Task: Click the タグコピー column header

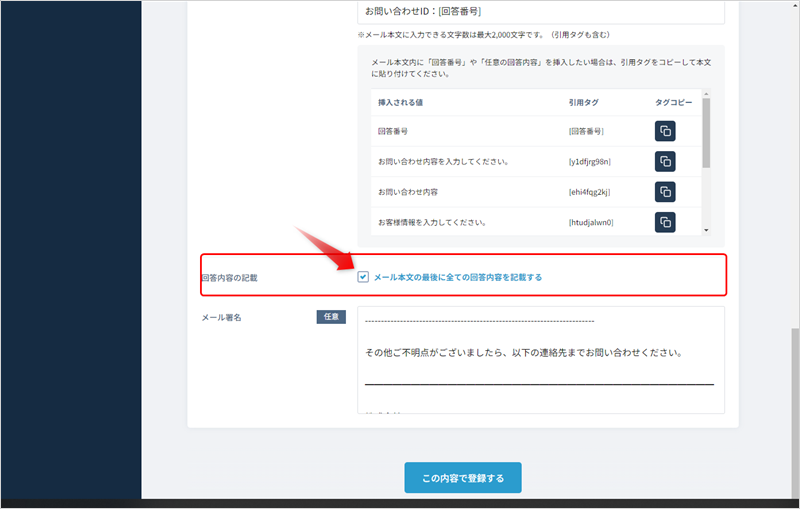Action: pos(673,103)
